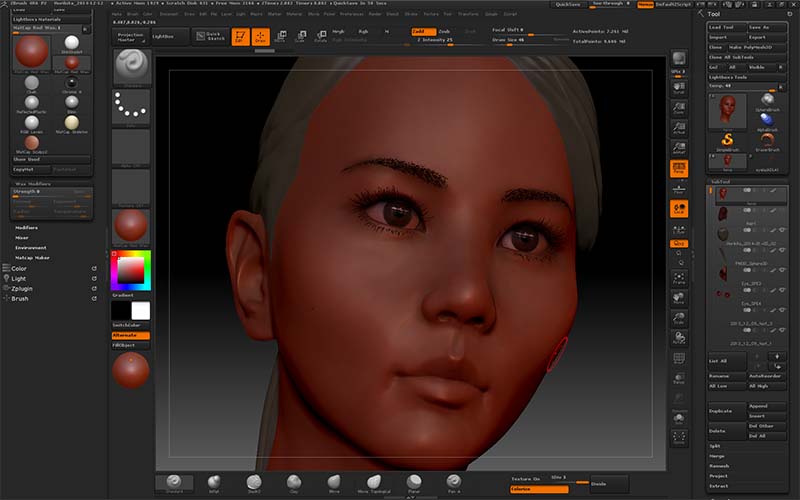Image resolution: width=800 pixels, height=500 pixels.
Task: Select the Zoom canvas tool
Action: tap(679, 108)
